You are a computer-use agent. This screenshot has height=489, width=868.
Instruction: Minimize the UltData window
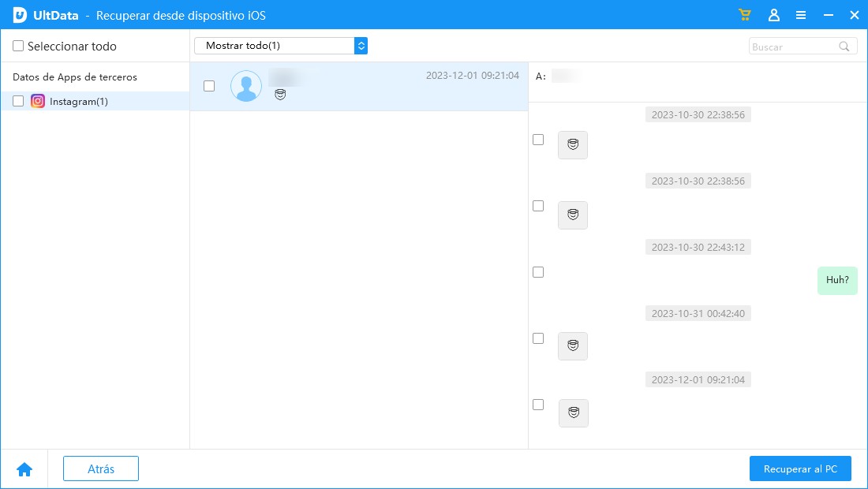[x=828, y=15]
